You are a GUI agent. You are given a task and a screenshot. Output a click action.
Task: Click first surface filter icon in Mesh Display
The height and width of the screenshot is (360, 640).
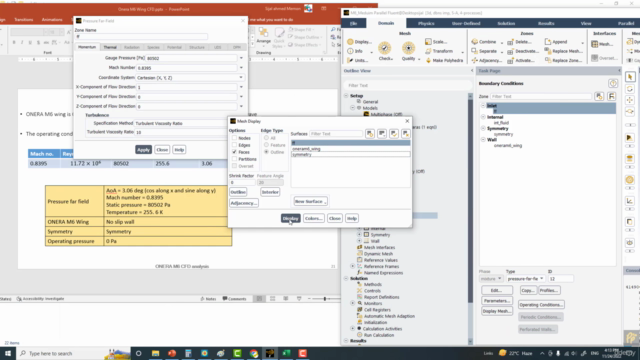pos(370,134)
